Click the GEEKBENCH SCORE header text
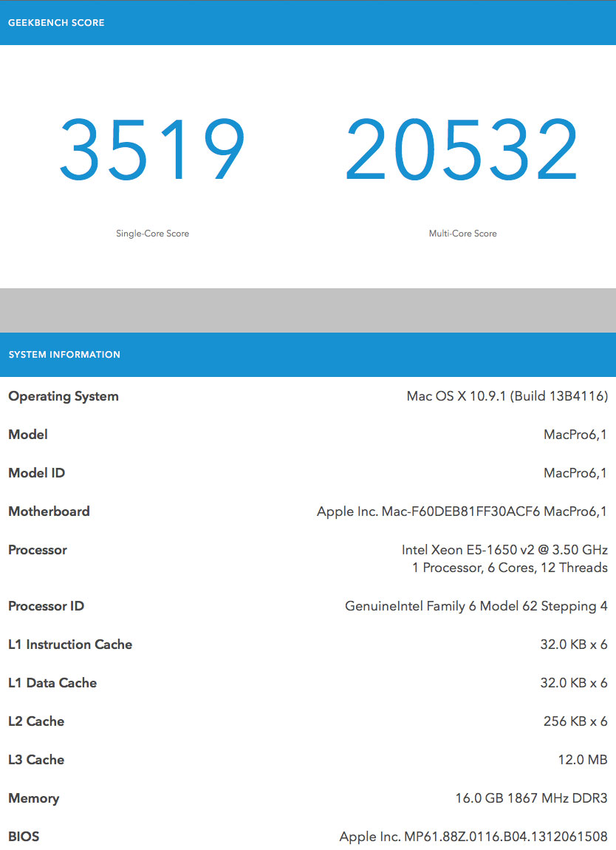The width and height of the screenshot is (616, 850). (56, 23)
